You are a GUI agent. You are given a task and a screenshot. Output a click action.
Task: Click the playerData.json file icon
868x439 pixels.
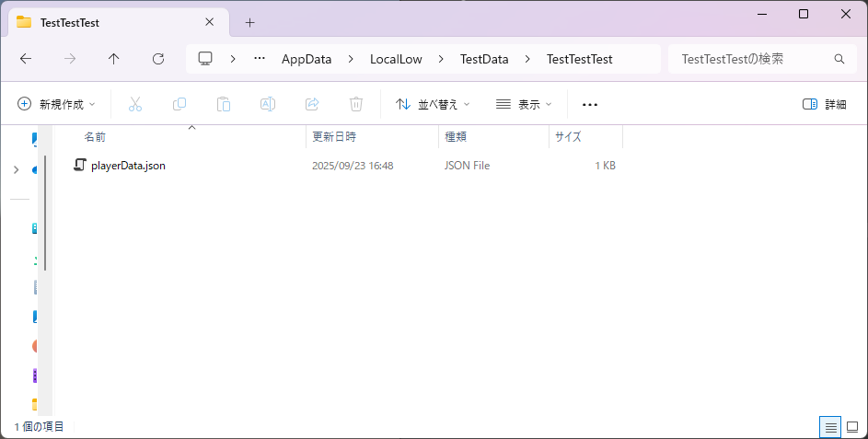80,165
